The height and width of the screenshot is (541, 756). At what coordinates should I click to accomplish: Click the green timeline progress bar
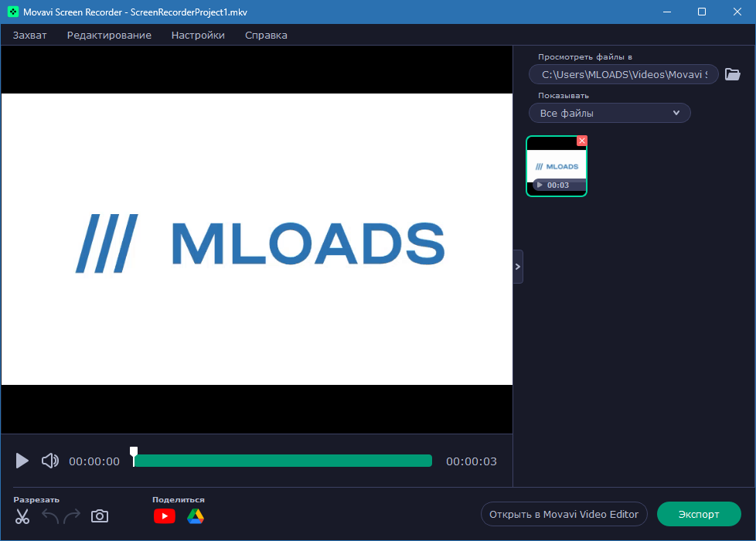283,461
